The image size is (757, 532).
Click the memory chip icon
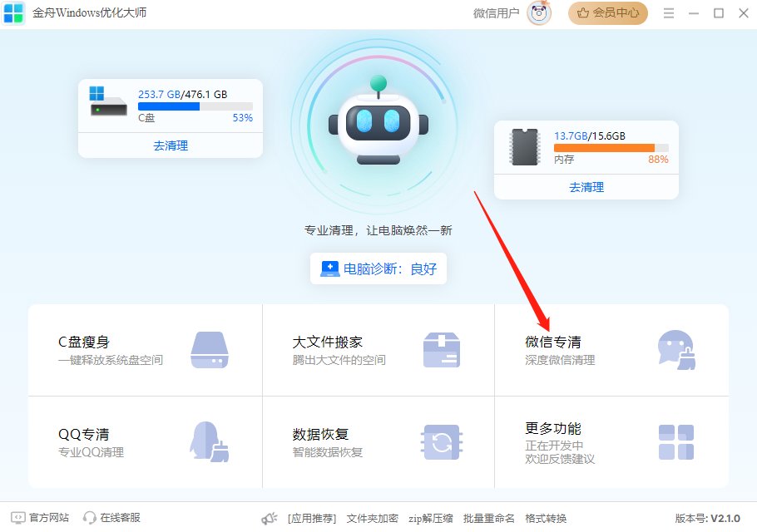(524, 146)
